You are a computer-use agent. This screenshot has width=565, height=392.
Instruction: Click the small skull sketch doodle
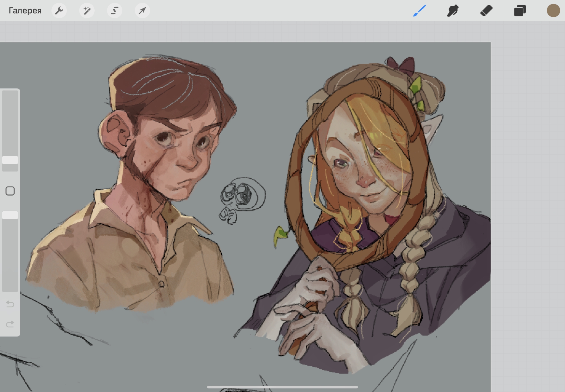pyautogui.click(x=243, y=195)
